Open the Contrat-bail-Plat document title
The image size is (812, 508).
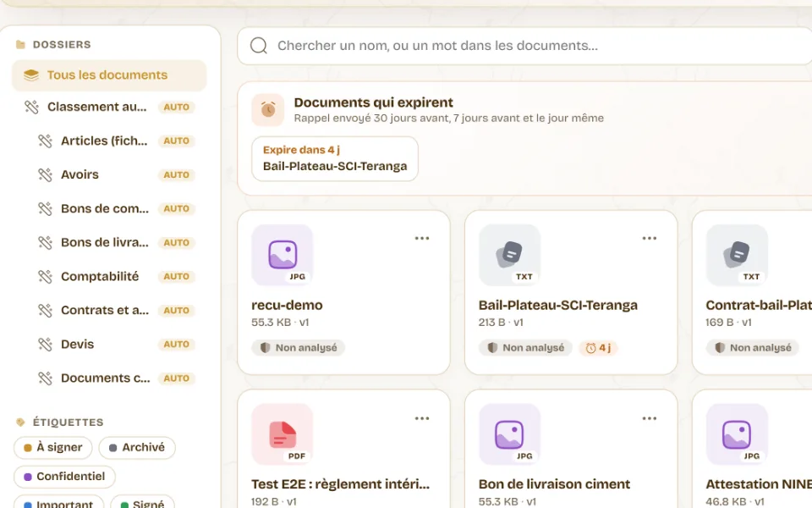(759, 306)
